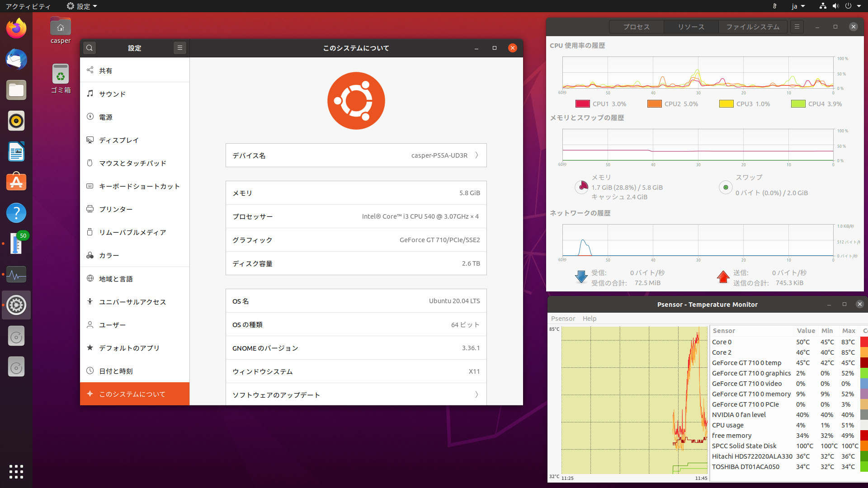The width and height of the screenshot is (868, 488).
Task: Click the CPU1 red color swatch
Action: (582, 104)
